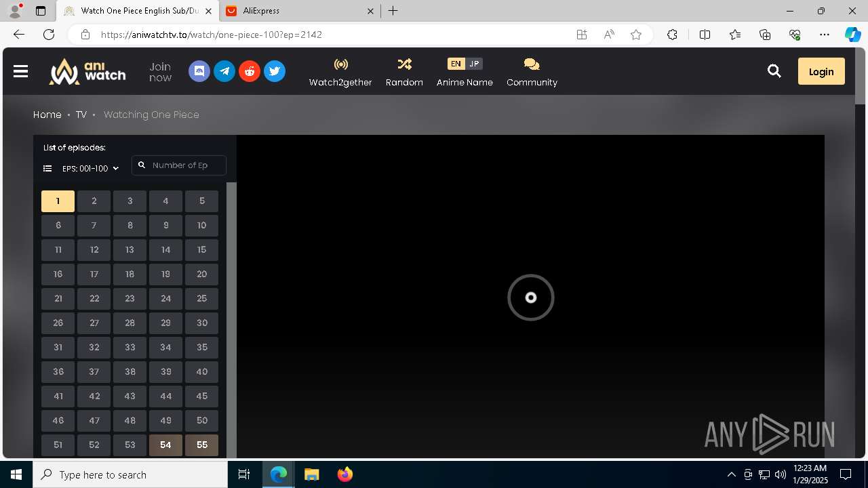Open the notification center
868x488 pixels.
(x=846, y=474)
